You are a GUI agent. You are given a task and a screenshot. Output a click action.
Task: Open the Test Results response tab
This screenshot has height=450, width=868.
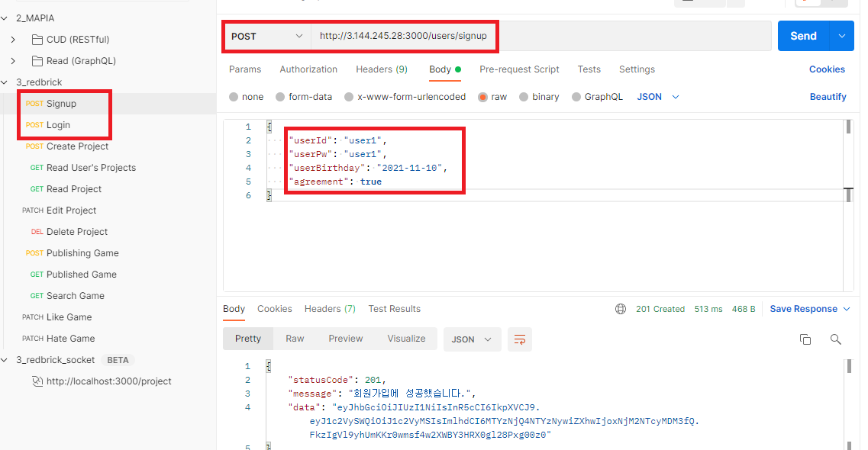pyautogui.click(x=395, y=309)
